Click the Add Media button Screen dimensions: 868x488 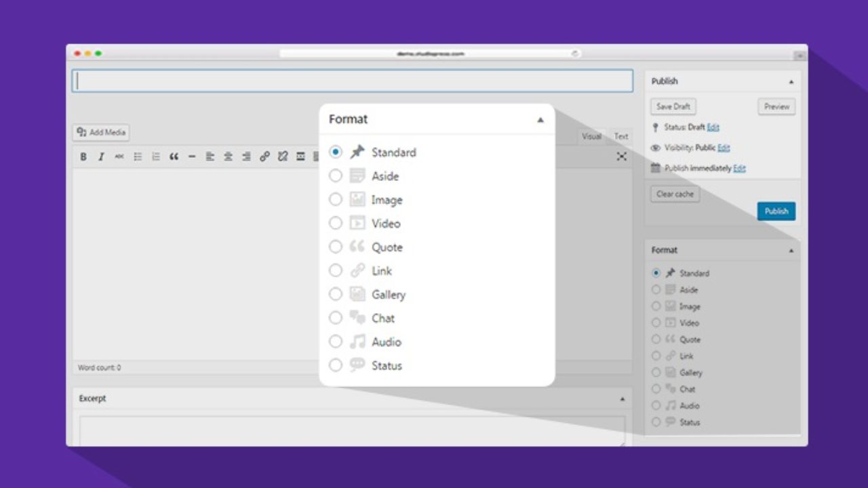tap(100, 132)
